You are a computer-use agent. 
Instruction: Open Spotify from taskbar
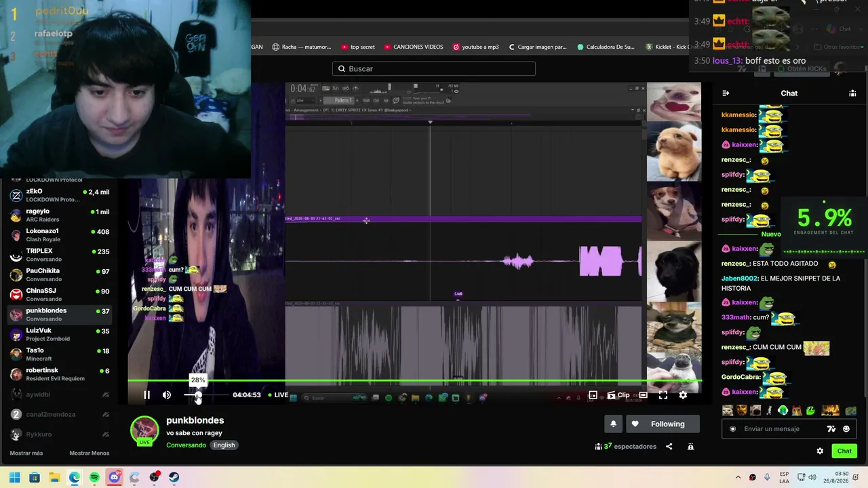pos(94,477)
